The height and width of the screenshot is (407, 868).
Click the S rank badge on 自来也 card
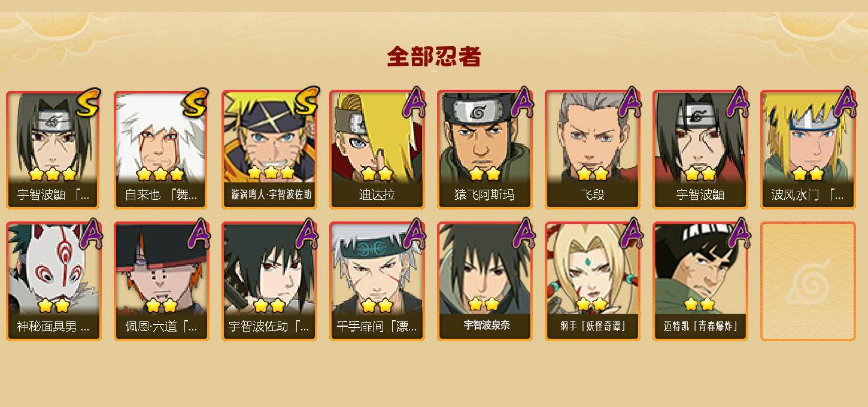(x=195, y=102)
